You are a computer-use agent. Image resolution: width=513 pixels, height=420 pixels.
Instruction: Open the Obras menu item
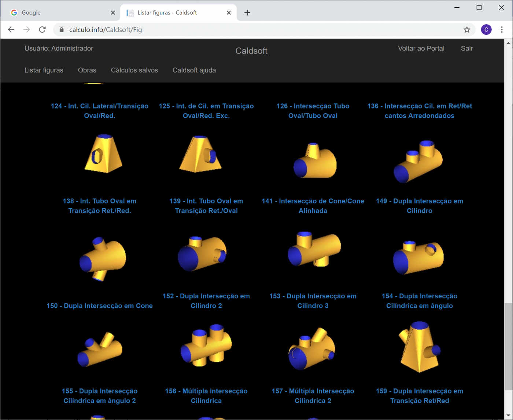(x=87, y=70)
